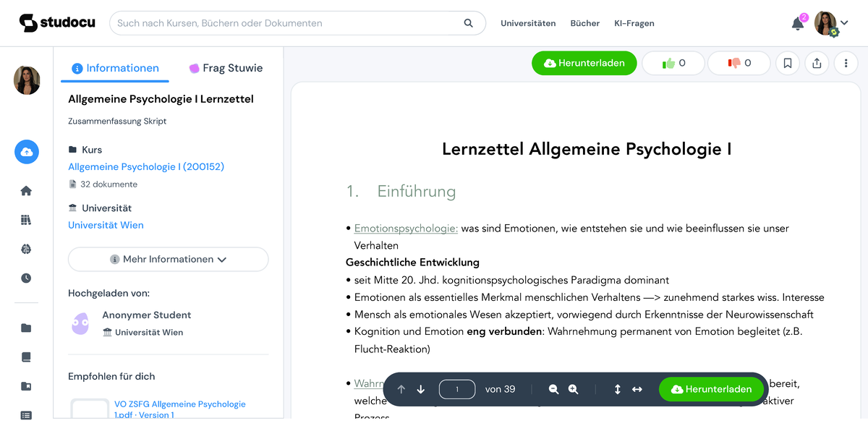Click the notification bell icon
The image size is (868, 447).
[x=796, y=22]
